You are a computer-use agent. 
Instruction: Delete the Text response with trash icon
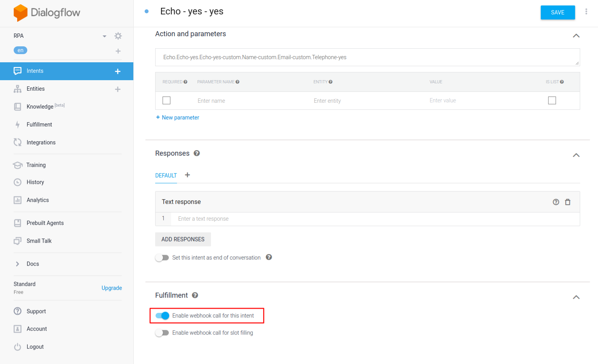coord(568,202)
